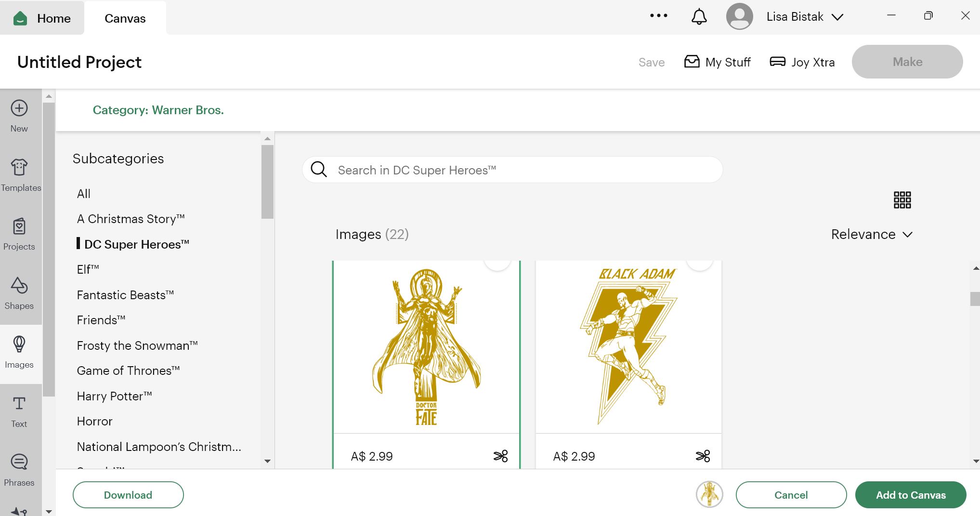Click image results scrollbar down arrow
Image resolution: width=980 pixels, height=516 pixels.
tap(976, 461)
